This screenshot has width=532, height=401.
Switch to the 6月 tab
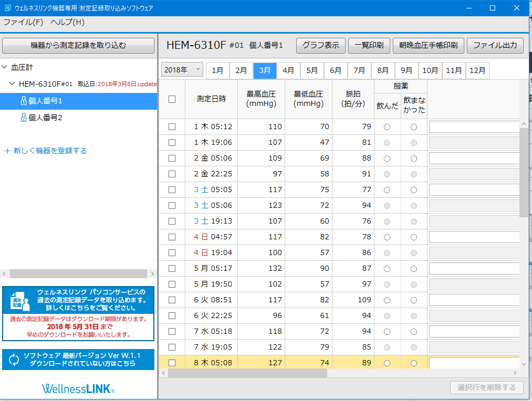(336, 70)
